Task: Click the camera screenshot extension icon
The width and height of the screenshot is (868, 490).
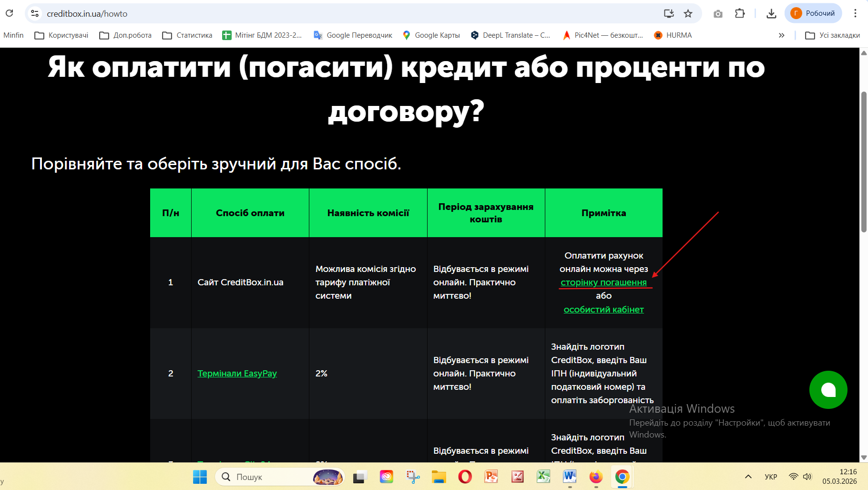Action: point(718,14)
